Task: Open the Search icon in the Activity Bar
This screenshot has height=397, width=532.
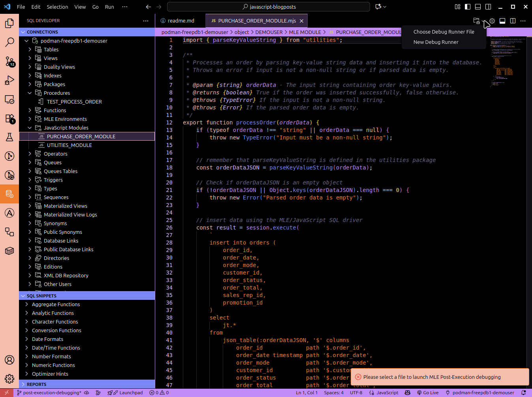Action: tap(9, 42)
